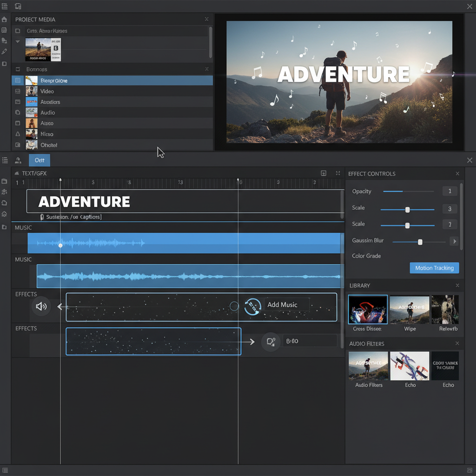This screenshot has height=476, width=476.
Task: Select the Audio media row
Action: [112, 112]
